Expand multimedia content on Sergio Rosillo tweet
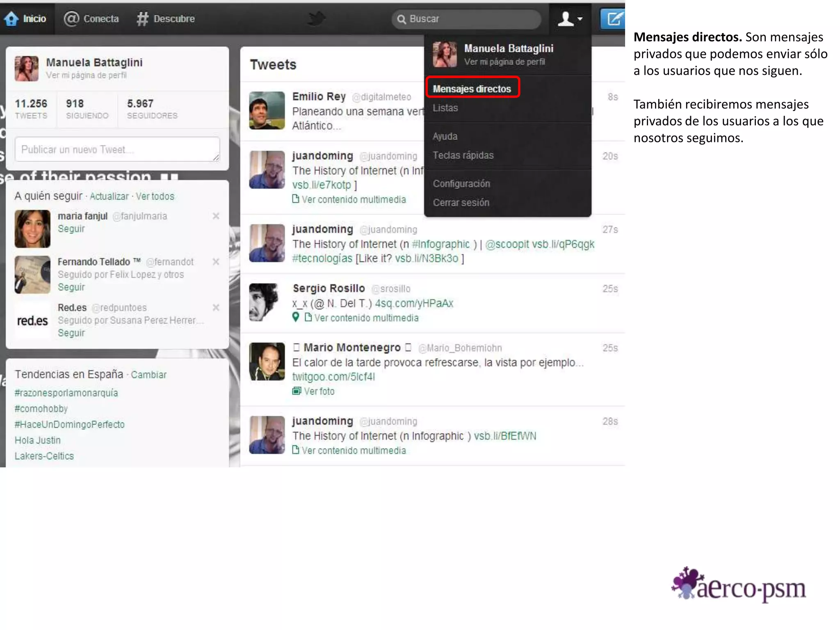 click(x=366, y=318)
